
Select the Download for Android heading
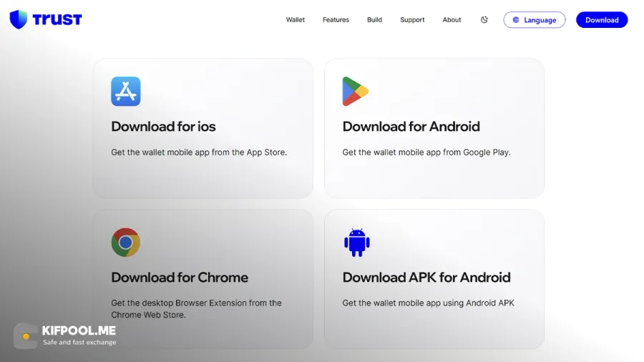[x=411, y=127]
